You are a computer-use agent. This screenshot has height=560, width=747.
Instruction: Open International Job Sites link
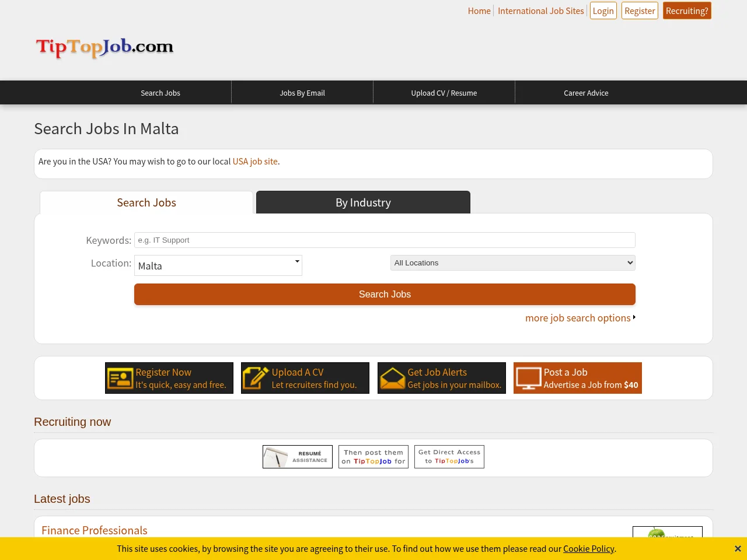point(541,10)
